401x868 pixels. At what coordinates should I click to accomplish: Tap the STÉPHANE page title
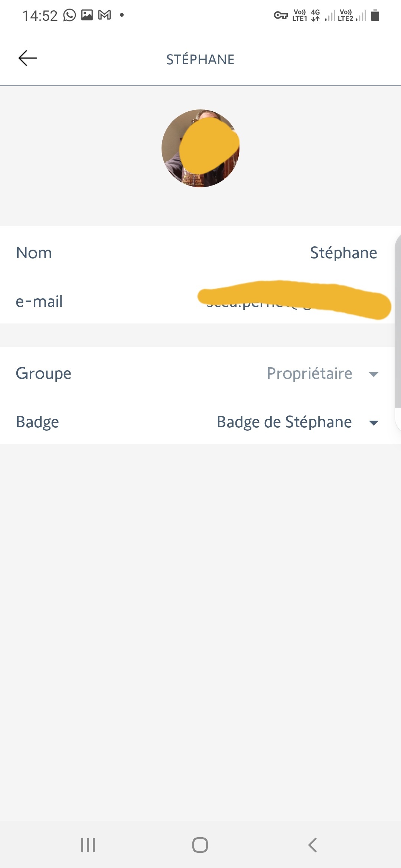pyautogui.click(x=200, y=59)
